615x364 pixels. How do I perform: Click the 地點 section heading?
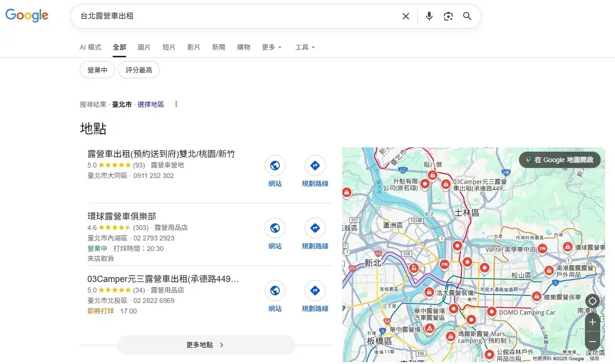click(x=93, y=128)
